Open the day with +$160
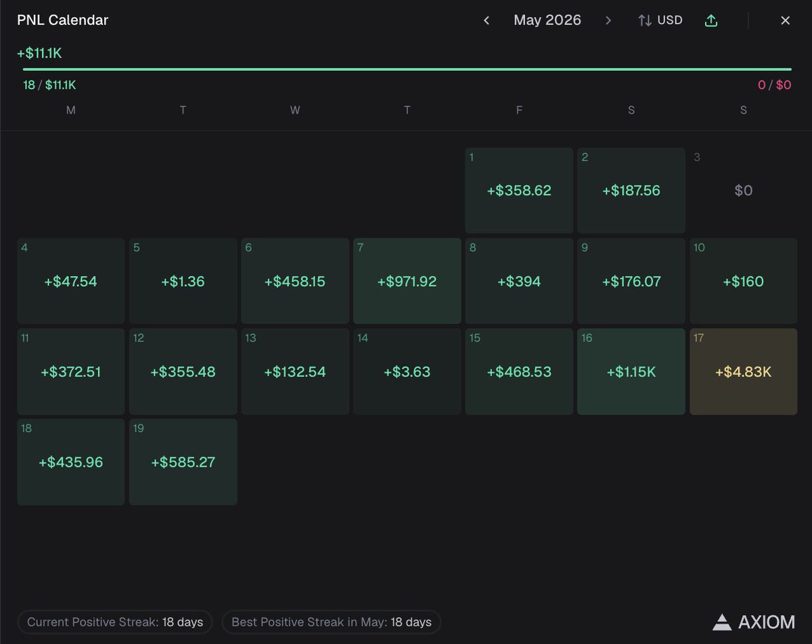This screenshot has width=812, height=644. tap(744, 281)
